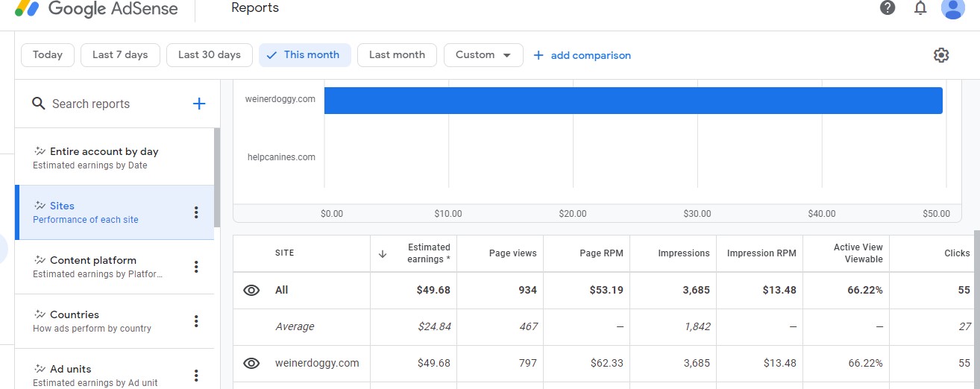
Task: Toggle visibility eye for weinerdoggy.com row
Action: 251,364
